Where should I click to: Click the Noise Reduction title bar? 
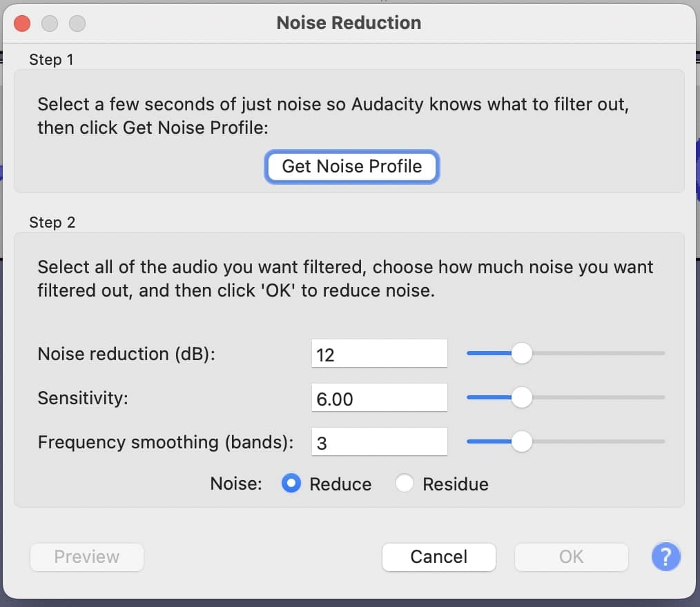pos(348,23)
